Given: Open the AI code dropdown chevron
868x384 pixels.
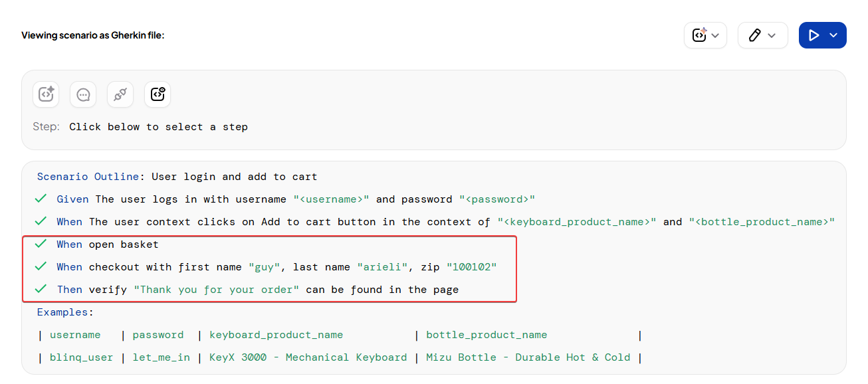Looking at the screenshot, I should click(715, 35).
